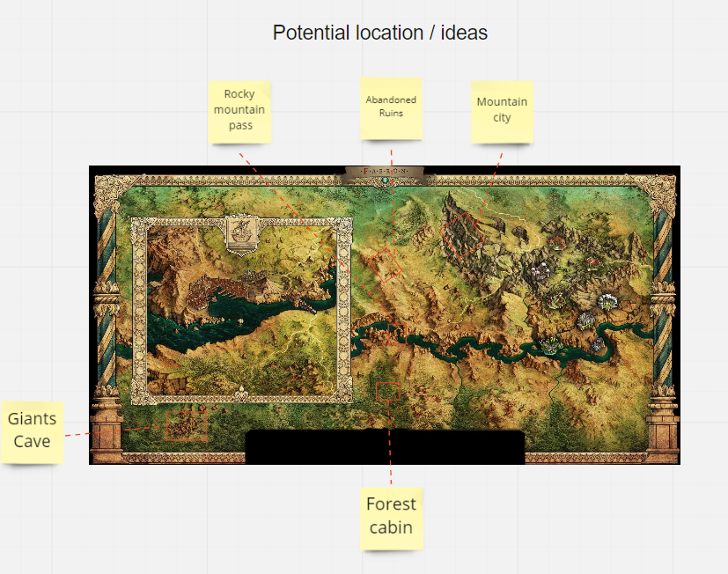The image size is (728, 574).
Task: Click the "Giants Cave" sticky note
Action: click(33, 430)
